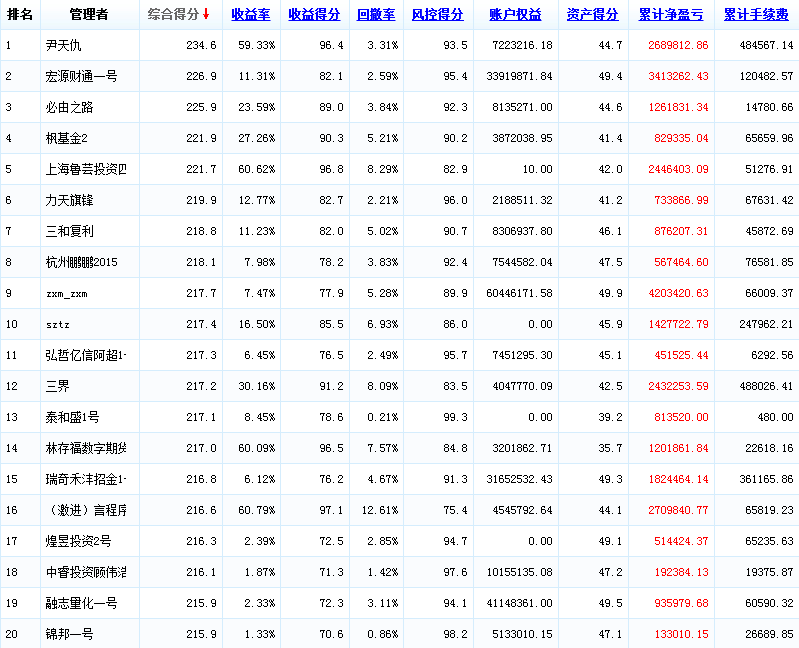
Task: Select manager 三和复利
Action: (x=70, y=231)
